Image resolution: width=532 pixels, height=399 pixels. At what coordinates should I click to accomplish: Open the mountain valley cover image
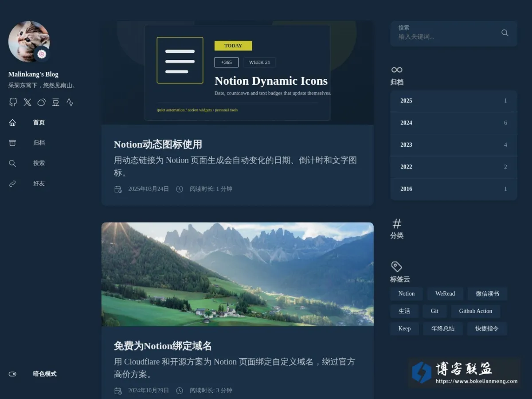[238, 274]
